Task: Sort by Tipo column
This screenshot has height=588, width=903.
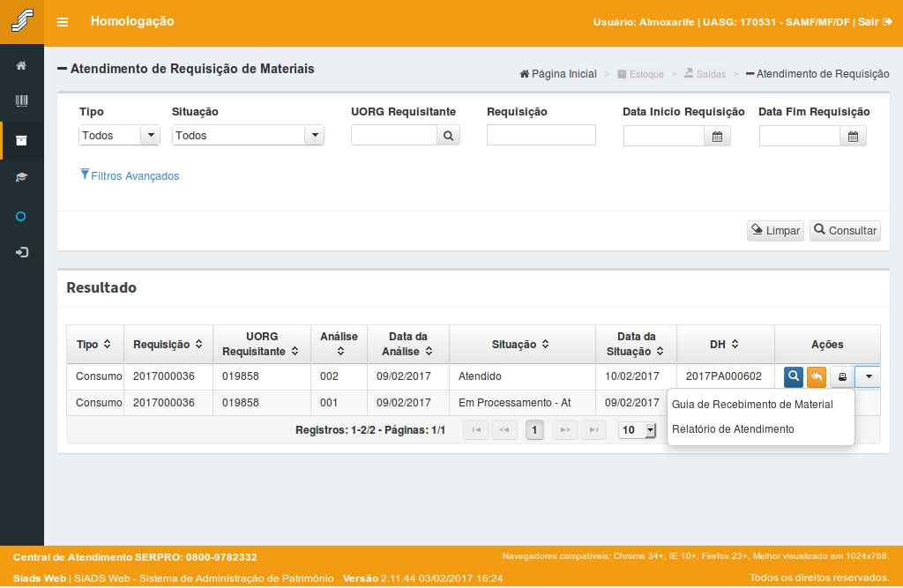Action: click(94, 345)
